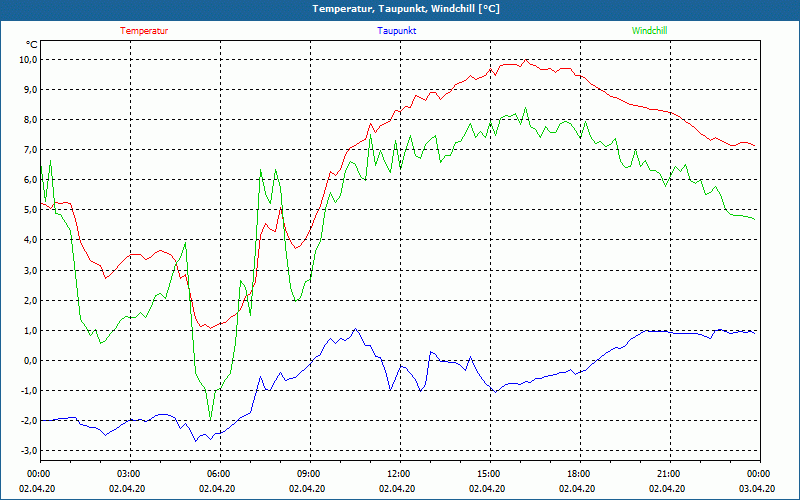The width and height of the screenshot is (800, 500).
Task: Click the red Temperatur legend label
Action: tap(144, 31)
